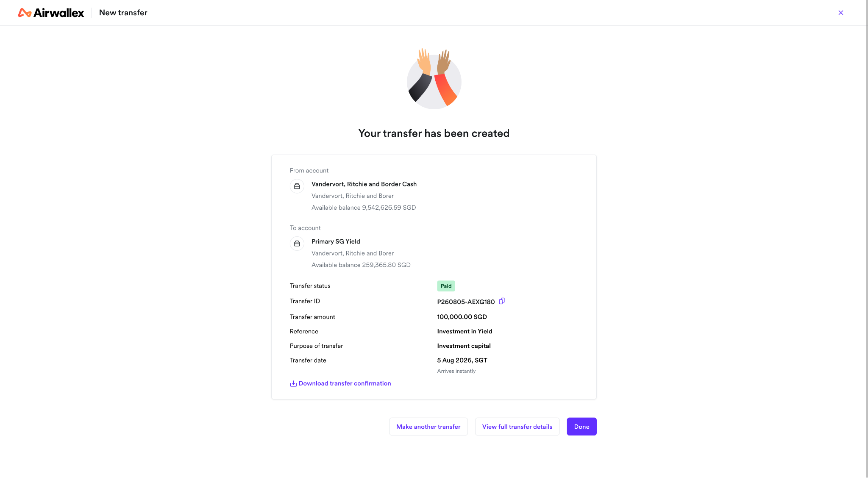Screen dimensions: 868x488
Task: Click the transfer date 5 Aug 2026, SGT
Action: pyautogui.click(x=462, y=360)
